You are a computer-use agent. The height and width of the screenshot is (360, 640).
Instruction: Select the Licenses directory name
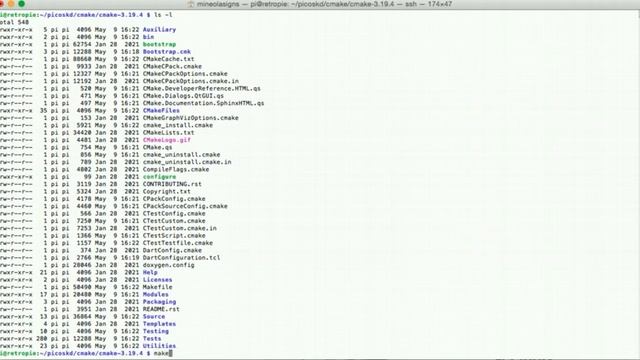click(157, 279)
